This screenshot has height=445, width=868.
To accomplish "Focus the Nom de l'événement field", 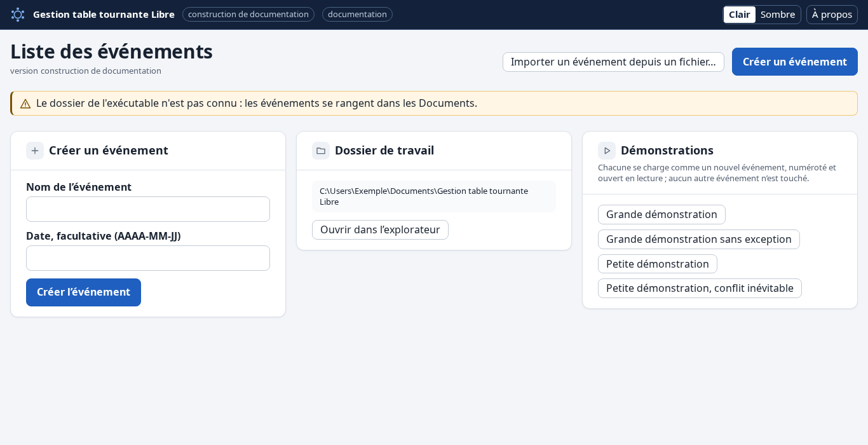I will click(148, 209).
